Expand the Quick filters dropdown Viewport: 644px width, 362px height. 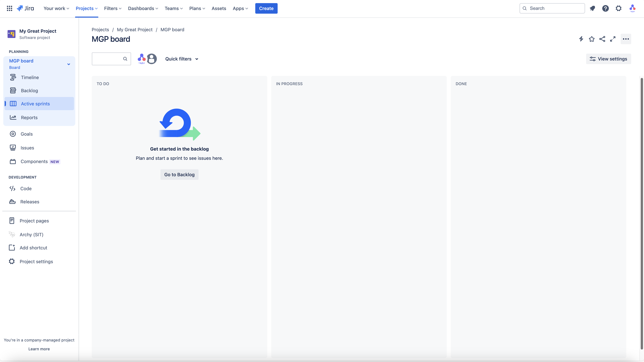182,59
